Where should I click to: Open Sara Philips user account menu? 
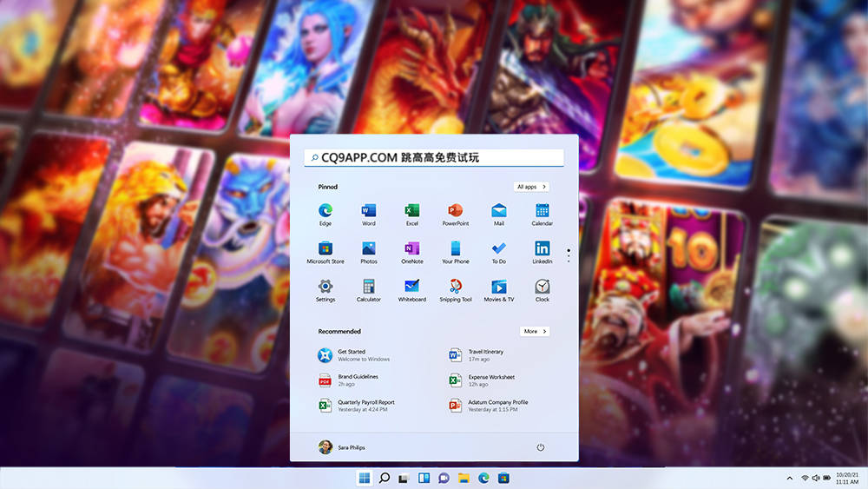tap(342, 447)
